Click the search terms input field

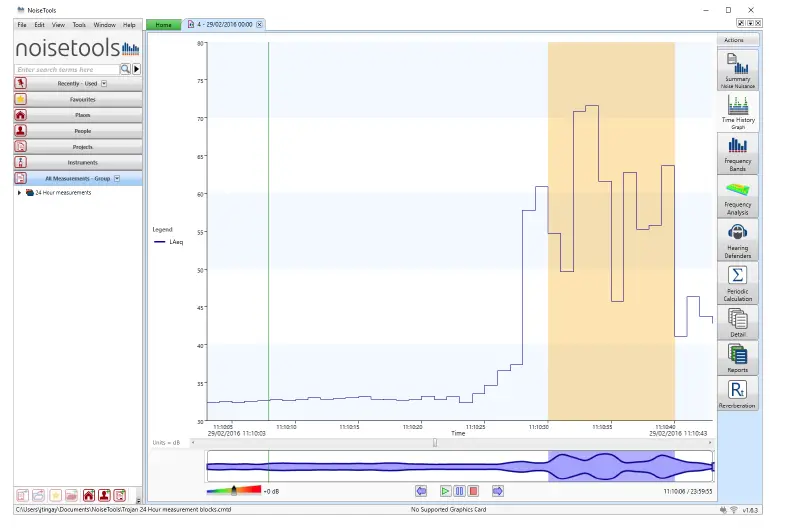point(67,69)
